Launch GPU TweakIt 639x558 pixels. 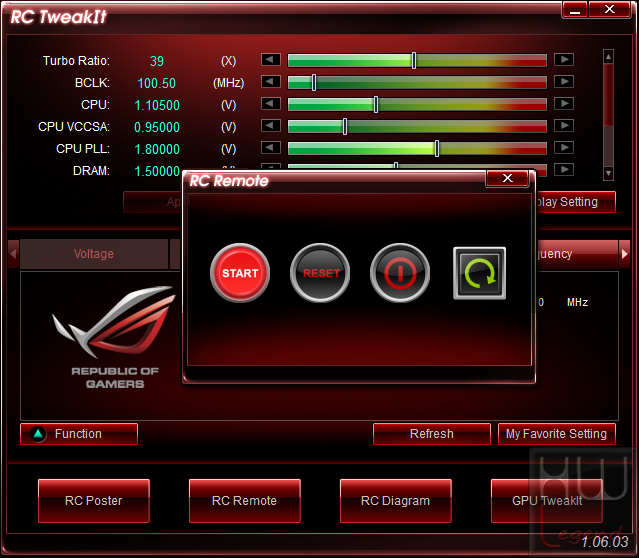pyautogui.click(x=547, y=501)
